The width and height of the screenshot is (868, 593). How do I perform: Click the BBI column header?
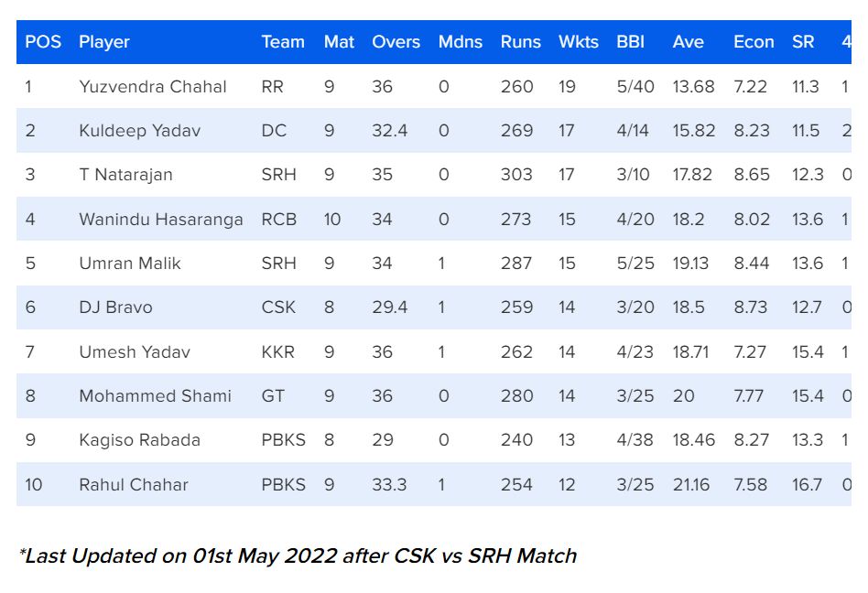(630, 42)
